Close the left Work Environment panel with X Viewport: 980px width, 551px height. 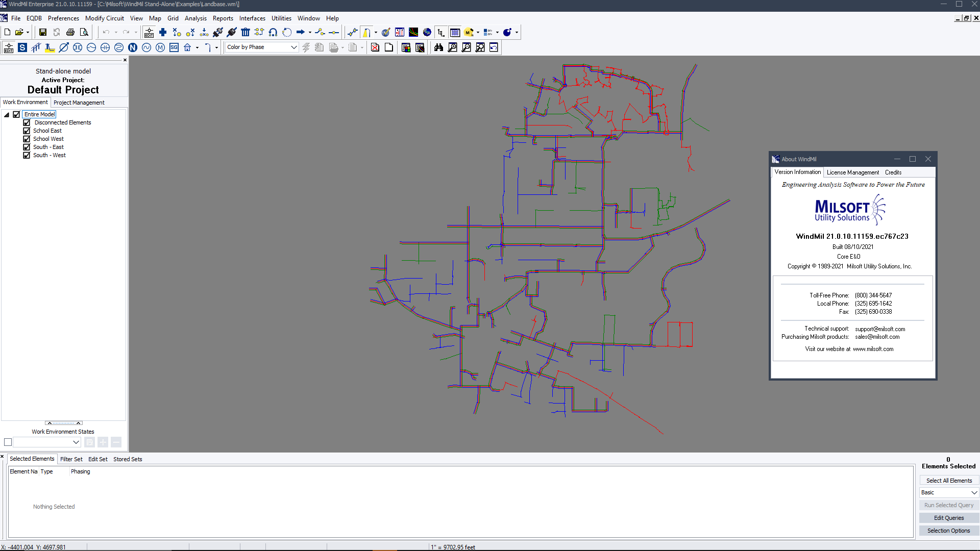(x=125, y=60)
